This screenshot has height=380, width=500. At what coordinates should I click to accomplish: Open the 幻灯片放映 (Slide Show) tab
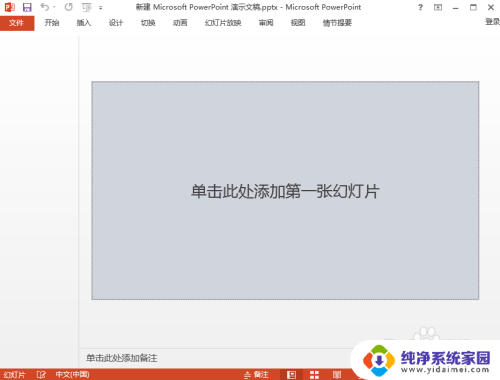pos(223,23)
